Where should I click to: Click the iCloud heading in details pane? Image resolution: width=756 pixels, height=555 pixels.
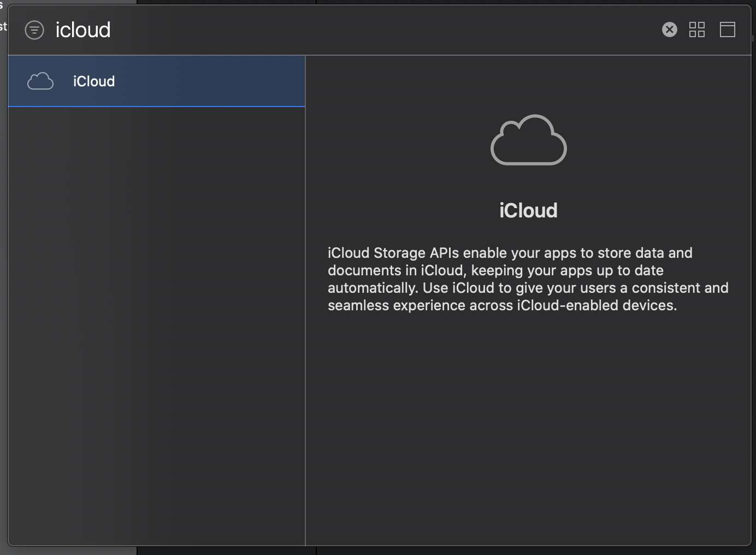[x=528, y=210]
